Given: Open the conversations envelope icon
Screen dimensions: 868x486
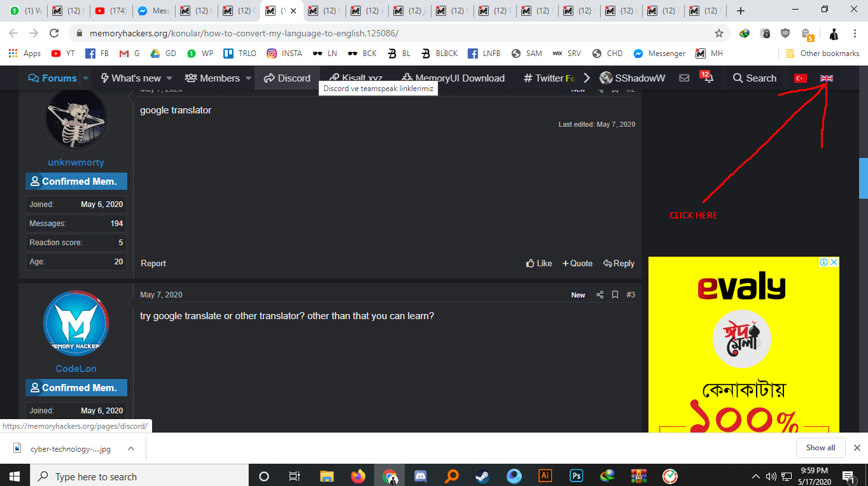Looking at the screenshot, I should 684,78.
